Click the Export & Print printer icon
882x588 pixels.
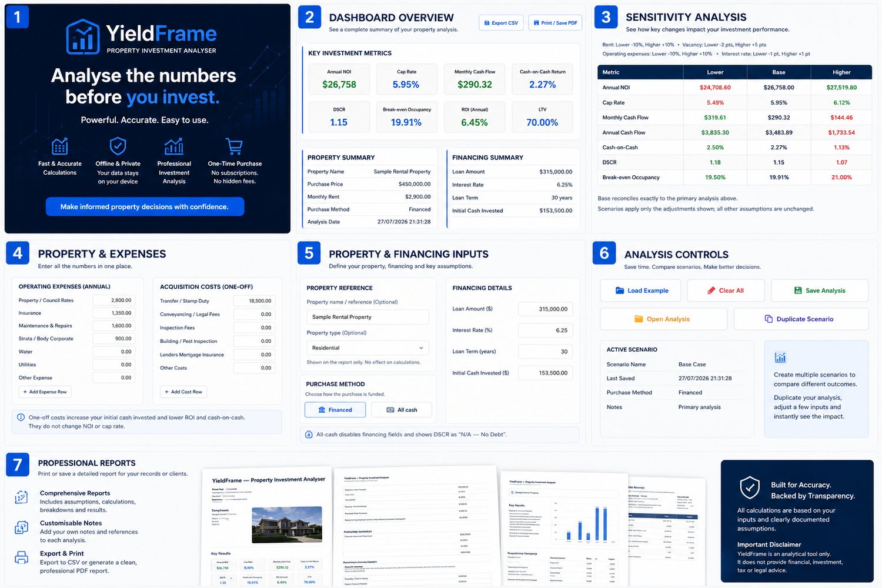coord(21,557)
